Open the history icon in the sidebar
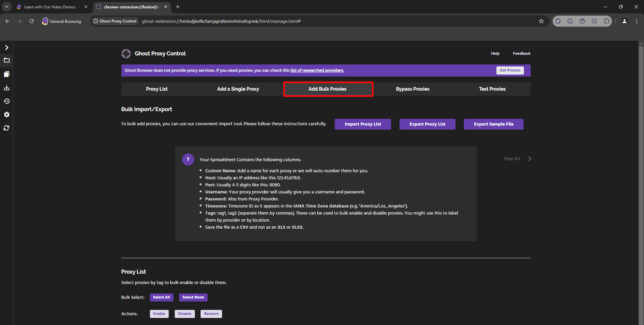 (6, 101)
